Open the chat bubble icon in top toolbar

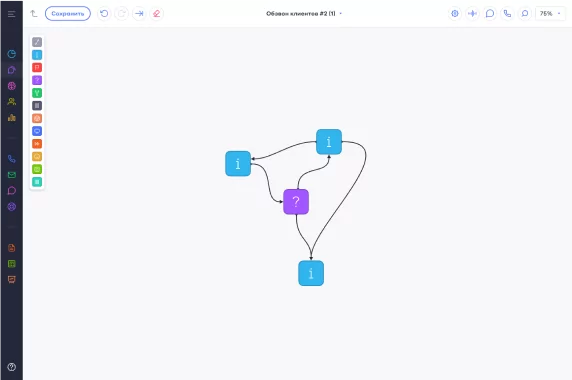[x=490, y=13]
